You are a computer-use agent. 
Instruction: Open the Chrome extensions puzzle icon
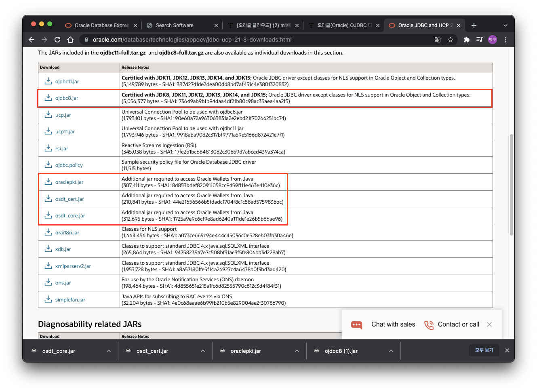(467, 40)
